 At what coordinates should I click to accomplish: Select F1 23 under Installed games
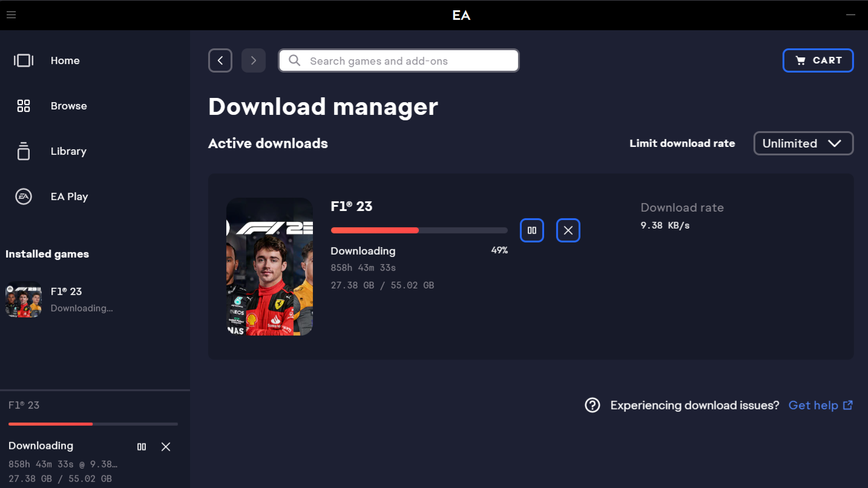pyautogui.click(x=95, y=299)
